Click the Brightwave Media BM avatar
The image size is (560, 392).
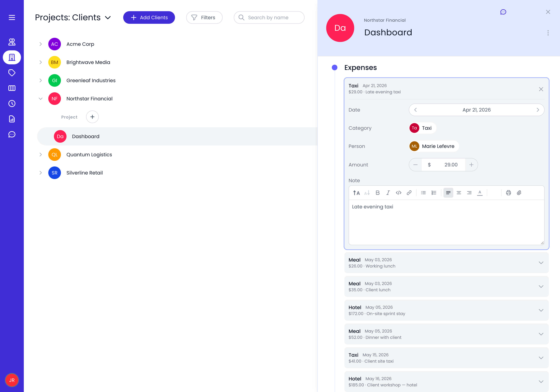coord(54,62)
